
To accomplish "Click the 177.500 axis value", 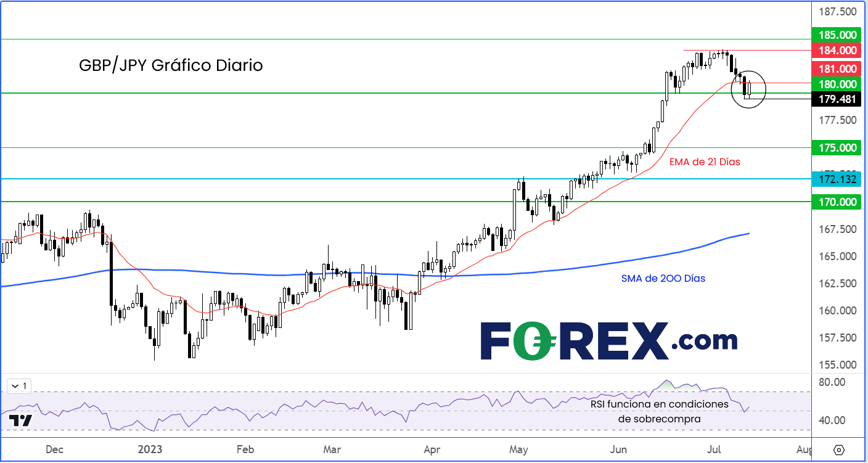I will 837,120.
